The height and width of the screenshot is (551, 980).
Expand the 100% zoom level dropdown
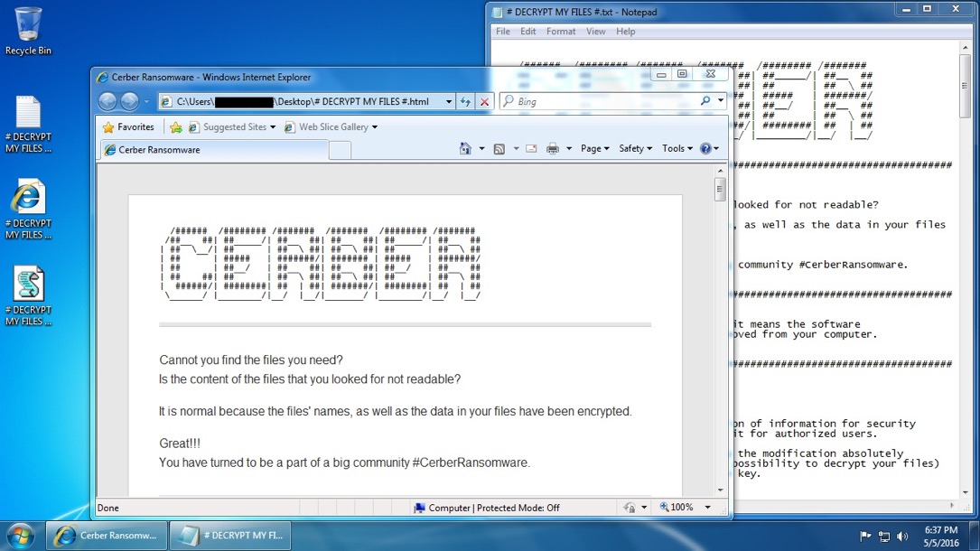684,508
